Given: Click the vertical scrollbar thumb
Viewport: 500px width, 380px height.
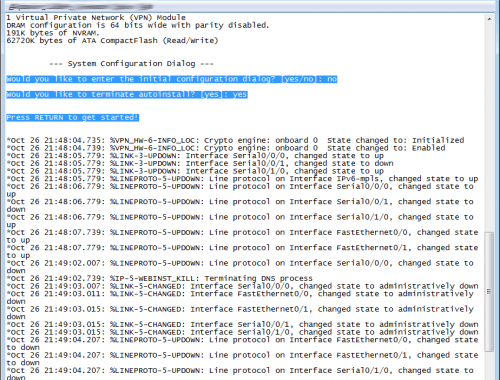Looking at the screenshot, I should 489,292.
